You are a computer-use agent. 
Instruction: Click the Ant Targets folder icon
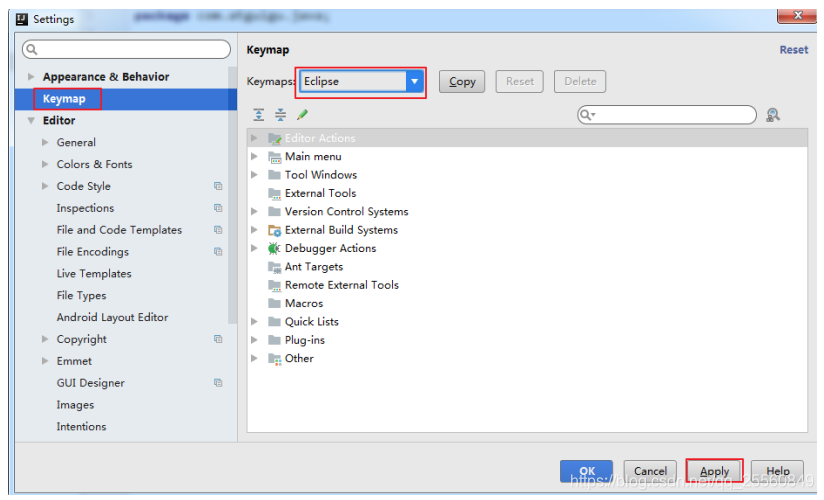pos(274,267)
